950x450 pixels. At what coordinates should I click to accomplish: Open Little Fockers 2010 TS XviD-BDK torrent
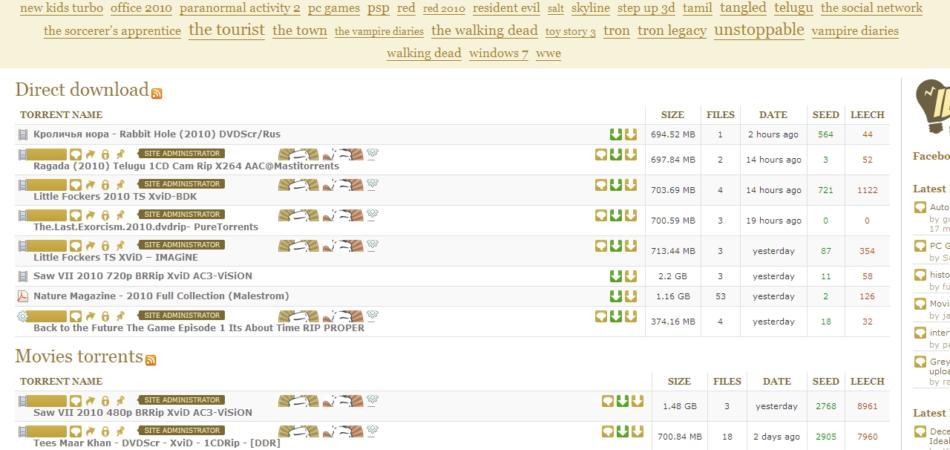click(x=115, y=196)
